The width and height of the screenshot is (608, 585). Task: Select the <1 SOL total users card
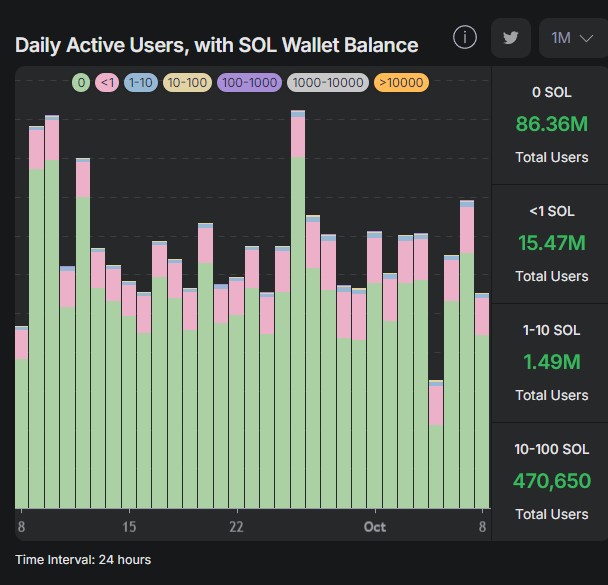551,243
